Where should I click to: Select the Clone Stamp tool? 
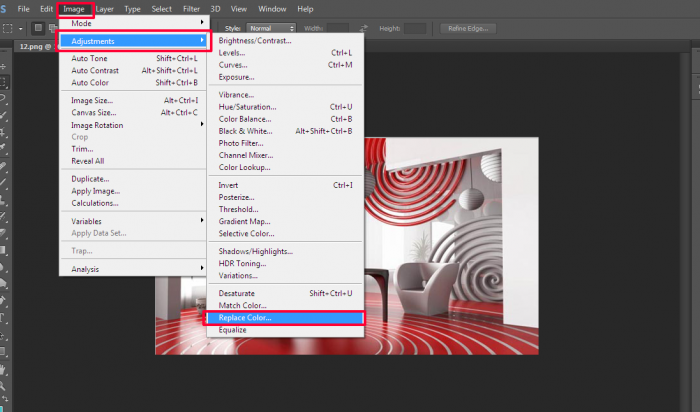pos(4,200)
